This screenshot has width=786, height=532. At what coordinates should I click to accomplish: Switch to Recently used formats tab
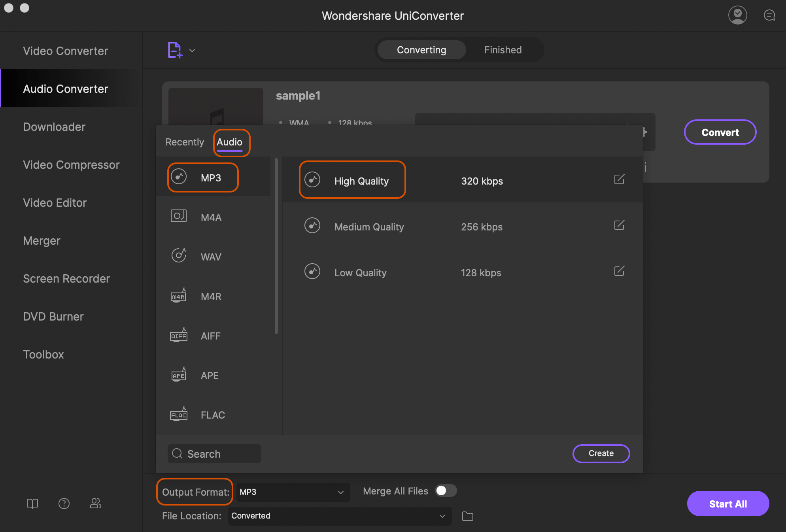[x=184, y=141]
